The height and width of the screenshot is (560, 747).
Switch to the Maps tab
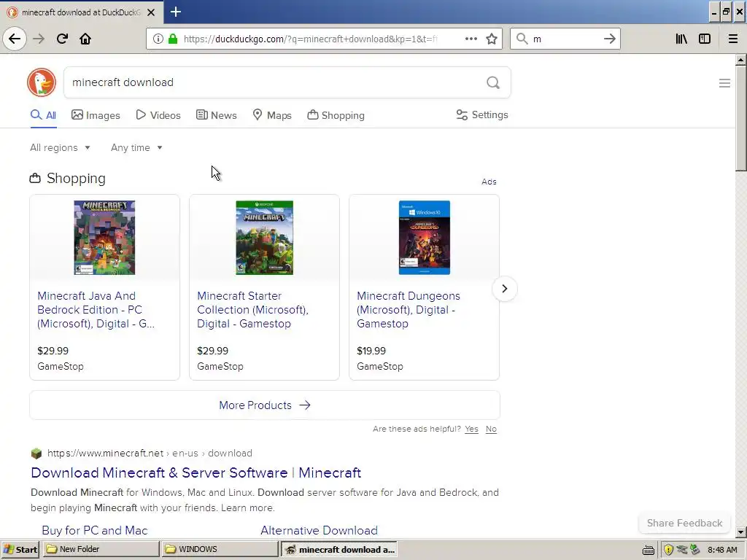[x=272, y=115]
